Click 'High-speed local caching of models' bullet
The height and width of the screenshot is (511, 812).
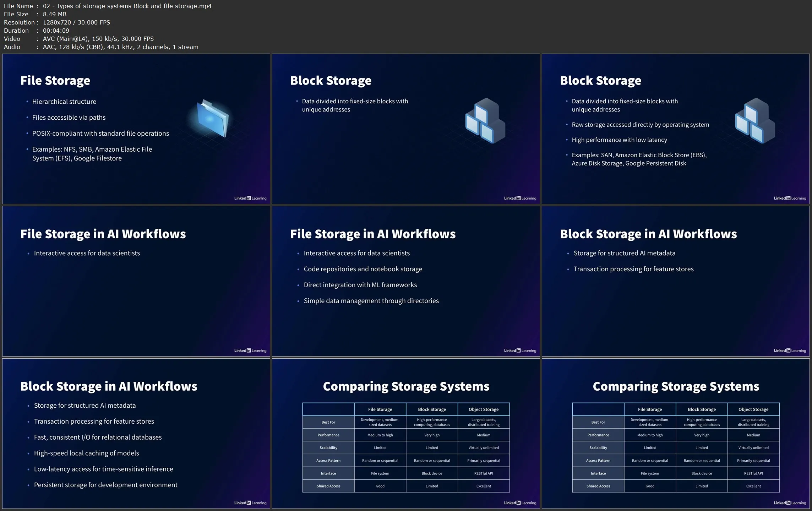point(86,453)
